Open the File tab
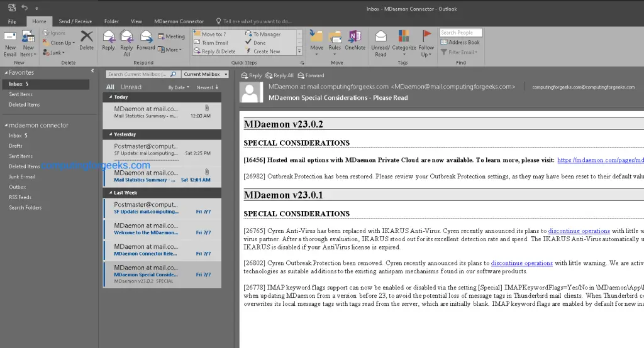644x348 pixels. [x=12, y=21]
